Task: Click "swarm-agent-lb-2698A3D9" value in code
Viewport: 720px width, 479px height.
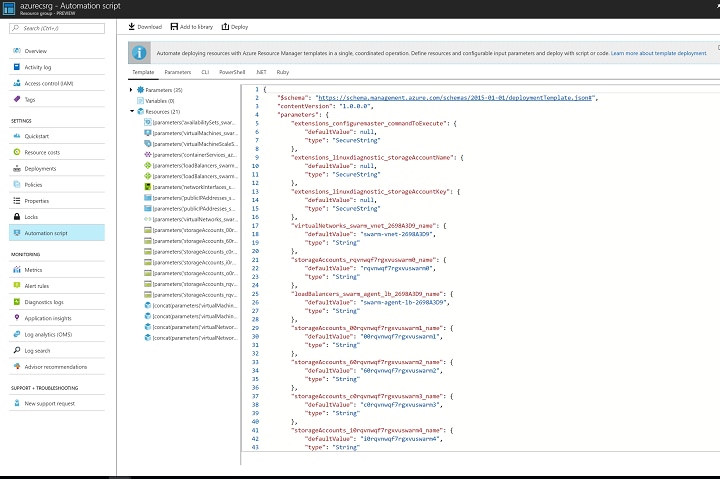Action: pos(403,303)
